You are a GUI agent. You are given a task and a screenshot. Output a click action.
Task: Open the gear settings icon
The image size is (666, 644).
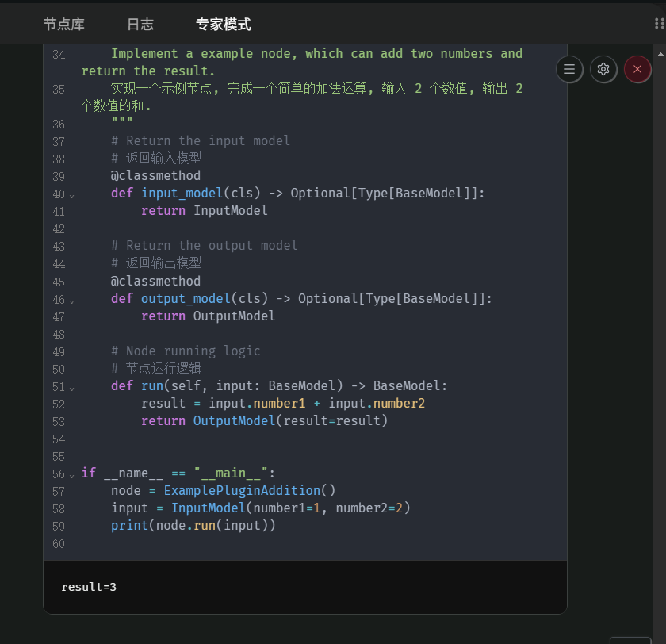(x=603, y=69)
